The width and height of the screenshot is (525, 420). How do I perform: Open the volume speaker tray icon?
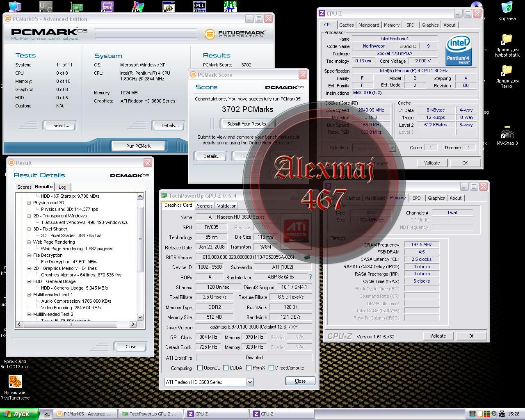click(494, 414)
